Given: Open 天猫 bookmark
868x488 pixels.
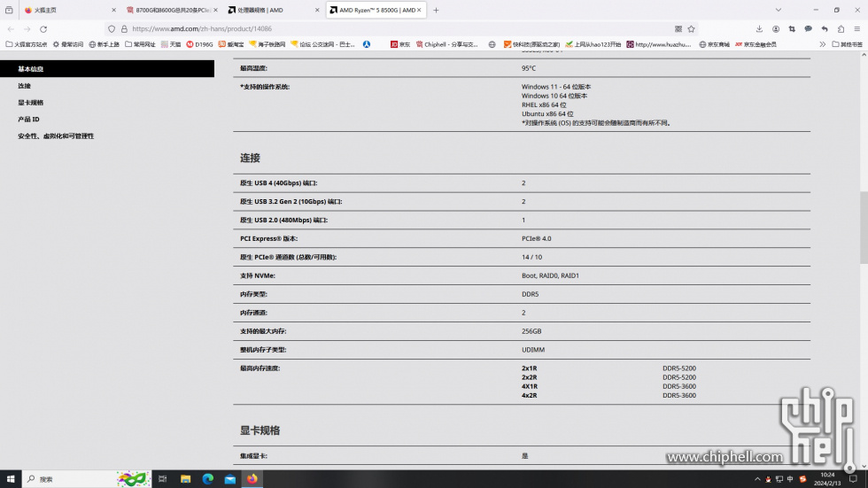Looking at the screenshot, I should pos(171,44).
